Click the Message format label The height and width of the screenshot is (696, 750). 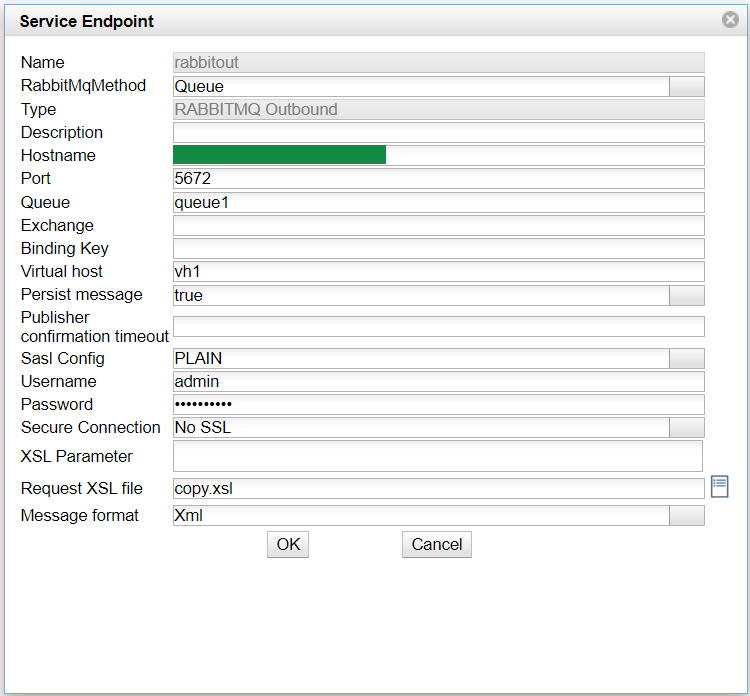point(79,516)
